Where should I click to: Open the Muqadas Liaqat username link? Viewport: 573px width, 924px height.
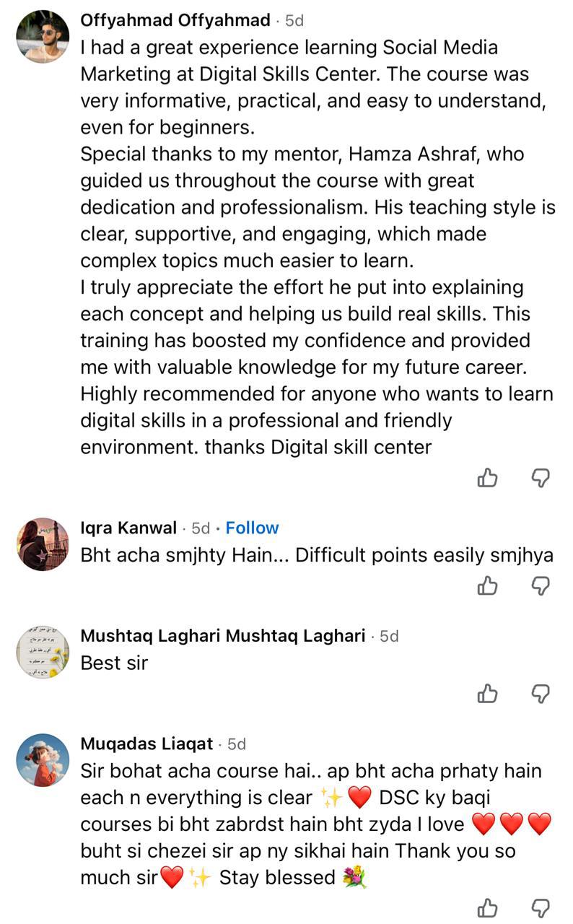tap(146, 744)
